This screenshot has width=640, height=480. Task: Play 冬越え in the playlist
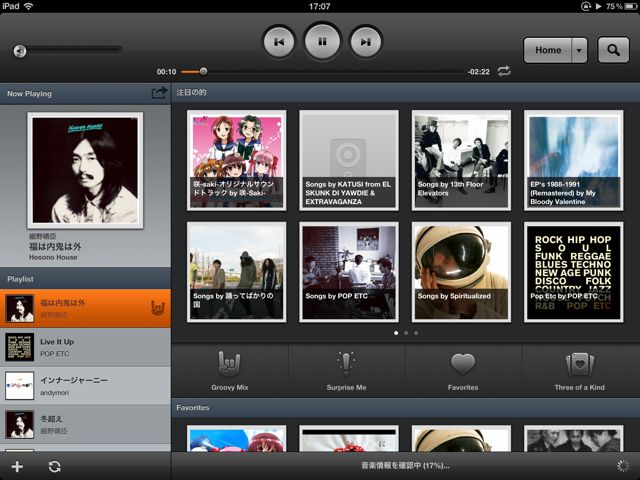(85, 424)
